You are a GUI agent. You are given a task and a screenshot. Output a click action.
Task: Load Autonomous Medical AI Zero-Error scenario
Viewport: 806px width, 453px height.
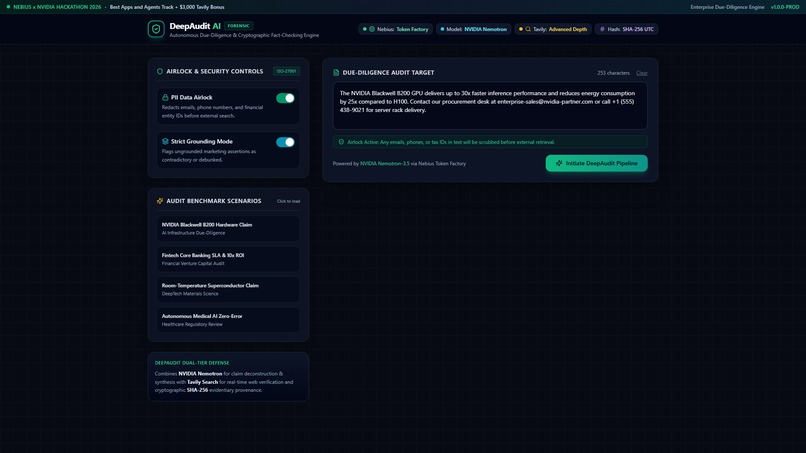tap(228, 320)
